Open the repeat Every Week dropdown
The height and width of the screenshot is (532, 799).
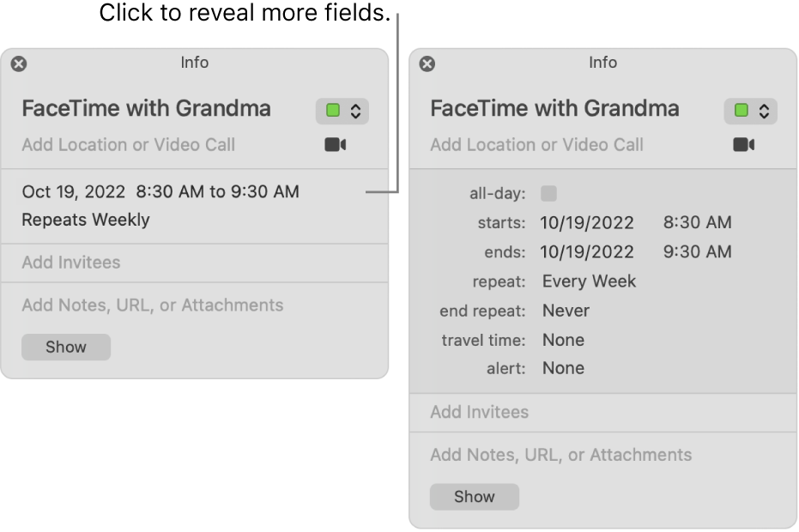point(589,281)
